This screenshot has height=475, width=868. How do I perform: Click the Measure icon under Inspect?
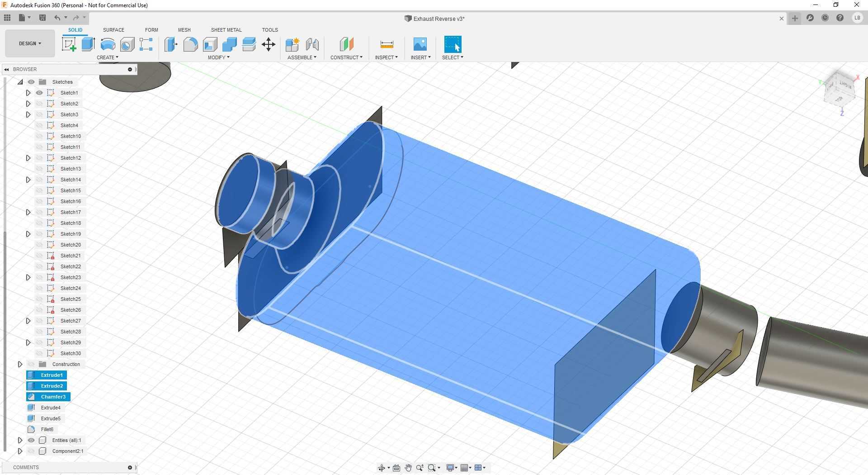(x=387, y=44)
